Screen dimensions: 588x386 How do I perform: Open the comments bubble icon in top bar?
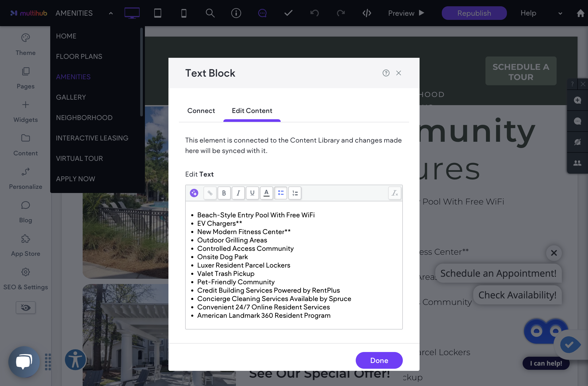(x=262, y=13)
